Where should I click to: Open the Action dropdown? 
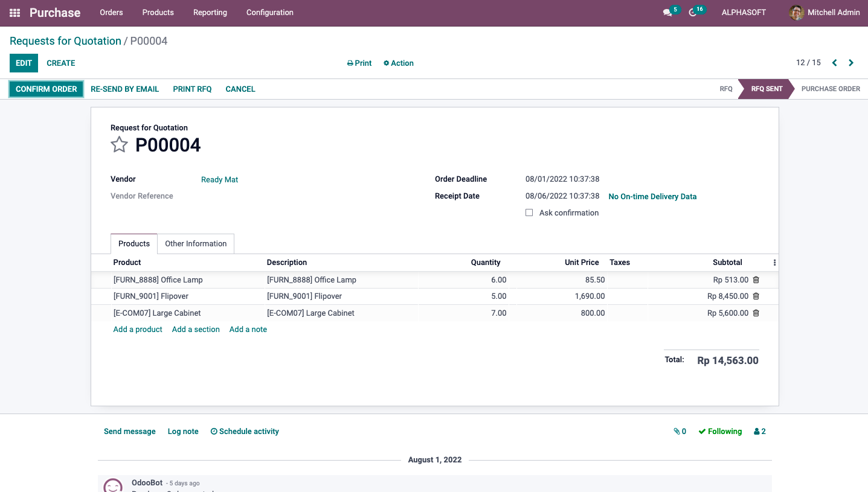click(x=399, y=63)
